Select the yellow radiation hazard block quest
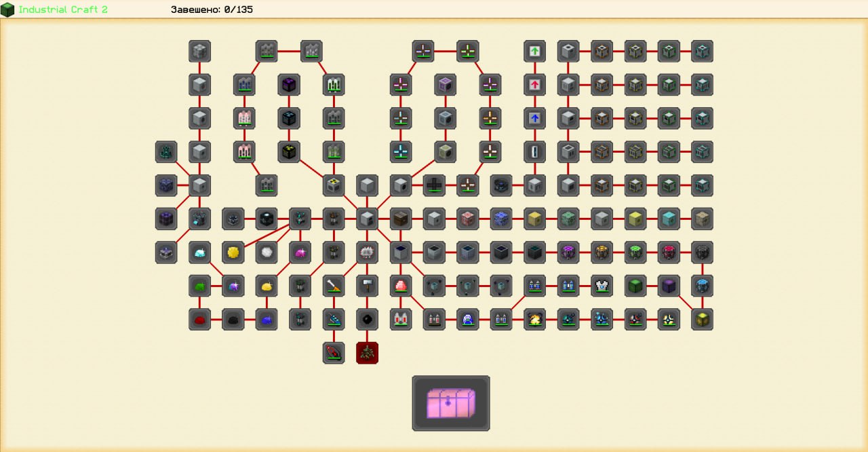868x452 pixels. tap(334, 185)
